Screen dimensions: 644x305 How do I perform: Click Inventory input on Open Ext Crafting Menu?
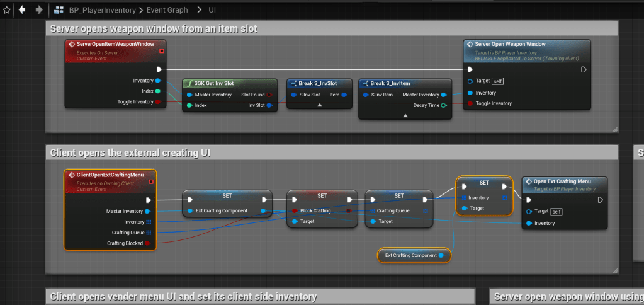[529, 223]
